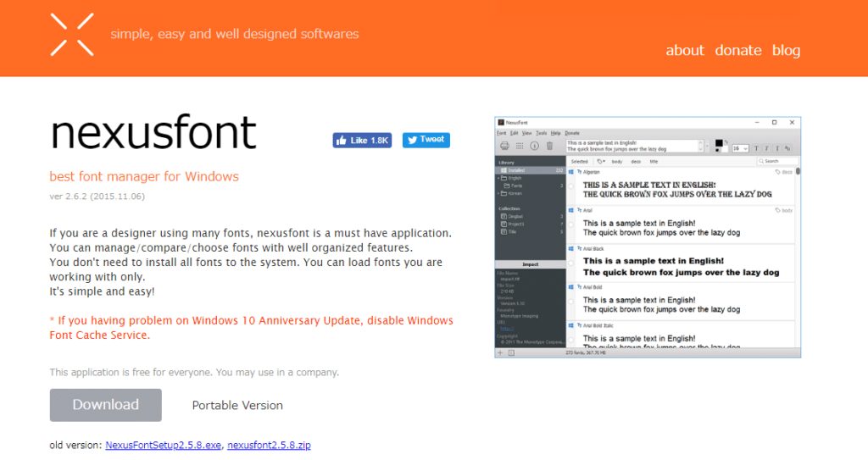Click the grid view icon in NexusFont toolbar
The image size is (868, 460).
(x=520, y=147)
